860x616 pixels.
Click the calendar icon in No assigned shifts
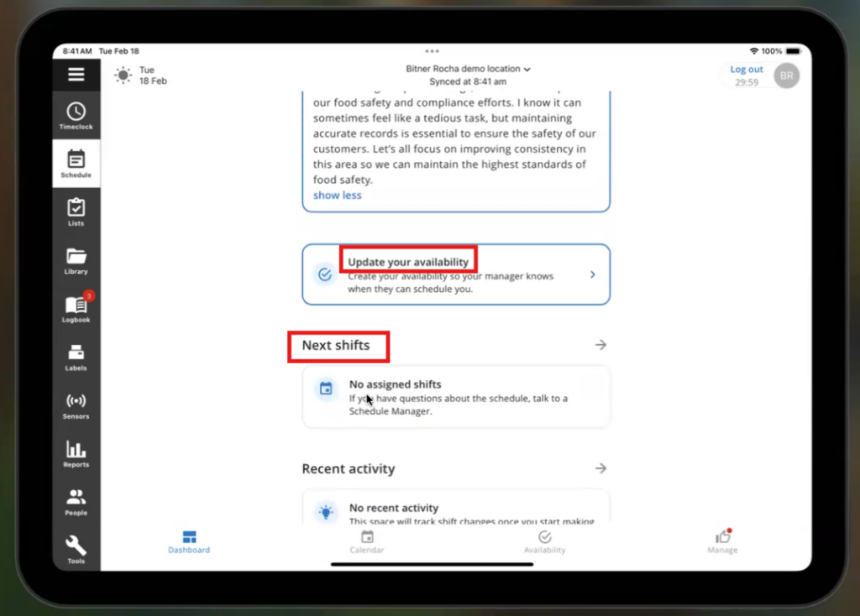click(x=326, y=388)
